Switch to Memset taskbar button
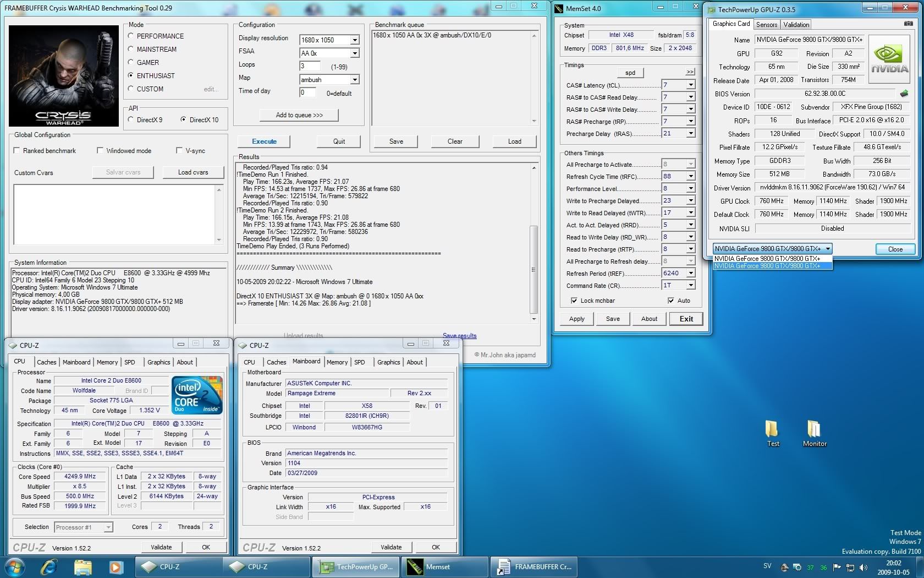This screenshot has height=578, width=924. 444,566
